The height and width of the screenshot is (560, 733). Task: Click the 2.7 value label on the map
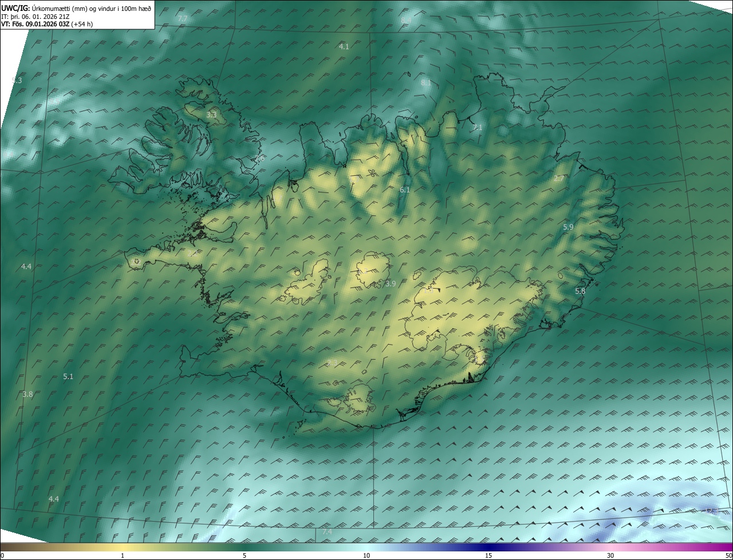pyautogui.click(x=559, y=179)
